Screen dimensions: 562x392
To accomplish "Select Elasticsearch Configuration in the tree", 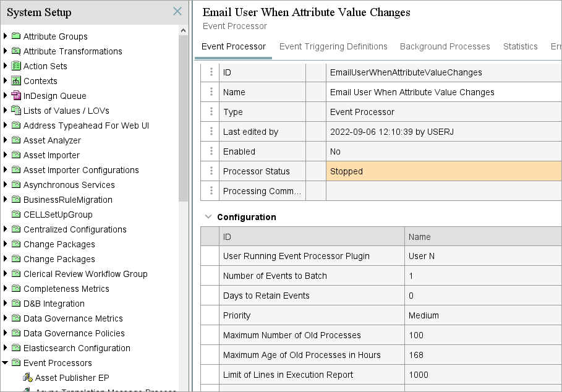I will point(77,348).
